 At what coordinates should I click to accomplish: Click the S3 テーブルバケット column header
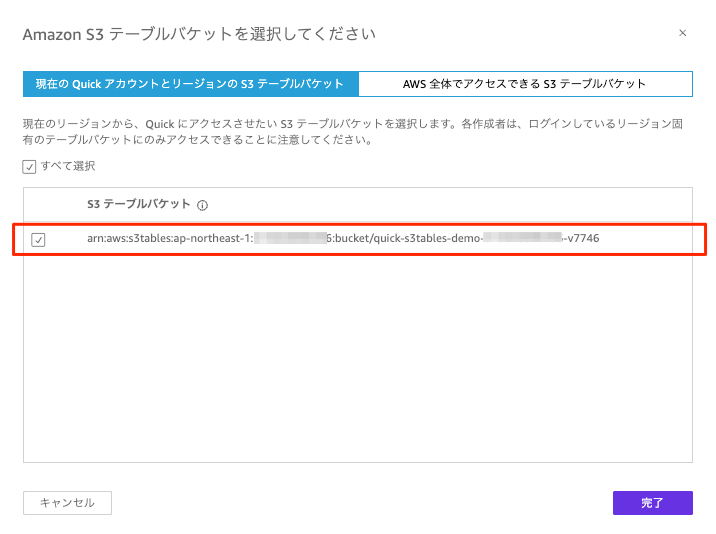pos(138,204)
